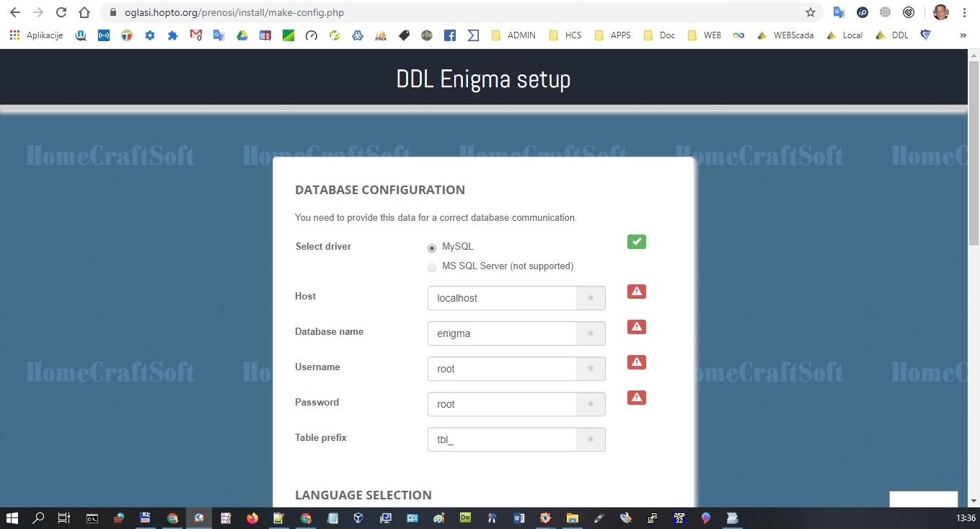Open the infinity symbol bookmark
The width and height of the screenshot is (980, 529).
(738, 35)
